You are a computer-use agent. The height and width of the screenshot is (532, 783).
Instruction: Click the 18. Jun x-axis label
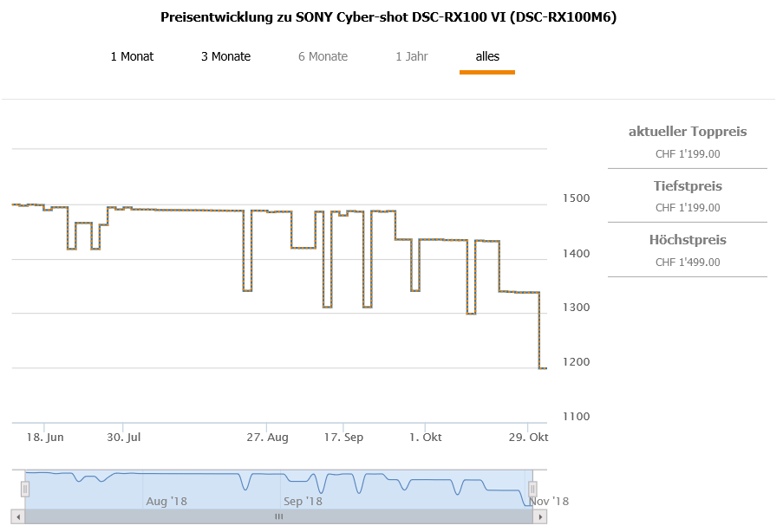tap(45, 438)
